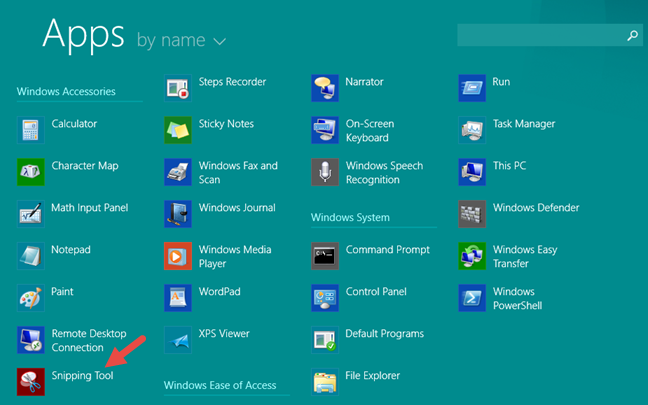The width and height of the screenshot is (648, 405).
Task: Open the Snipping Tool scissors icon
Action: point(31,382)
